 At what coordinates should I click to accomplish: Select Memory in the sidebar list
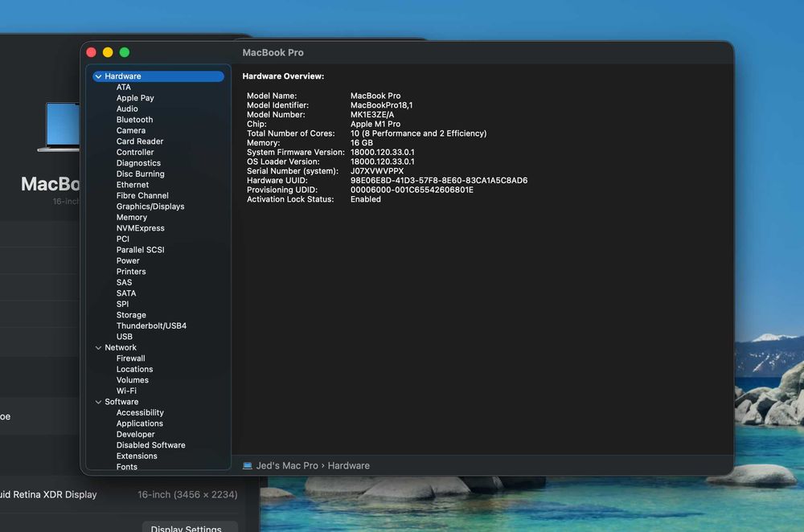pyautogui.click(x=131, y=217)
